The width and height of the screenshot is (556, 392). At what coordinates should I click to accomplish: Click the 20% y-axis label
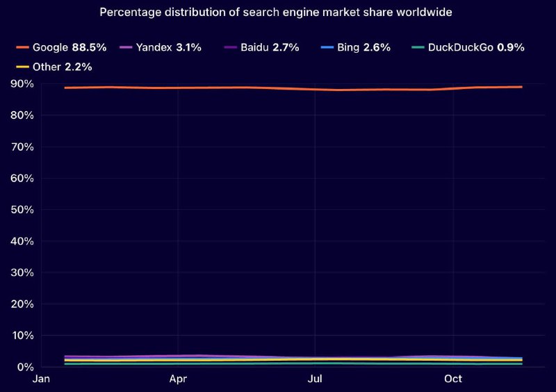pyautogui.click(x=21, y=304)
